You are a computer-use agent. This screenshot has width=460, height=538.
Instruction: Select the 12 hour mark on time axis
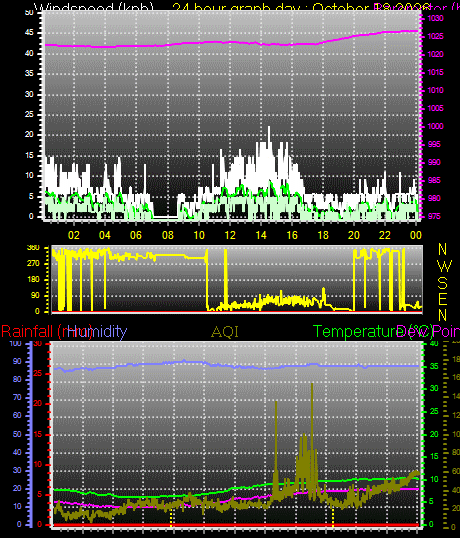[x=230, y=235]
